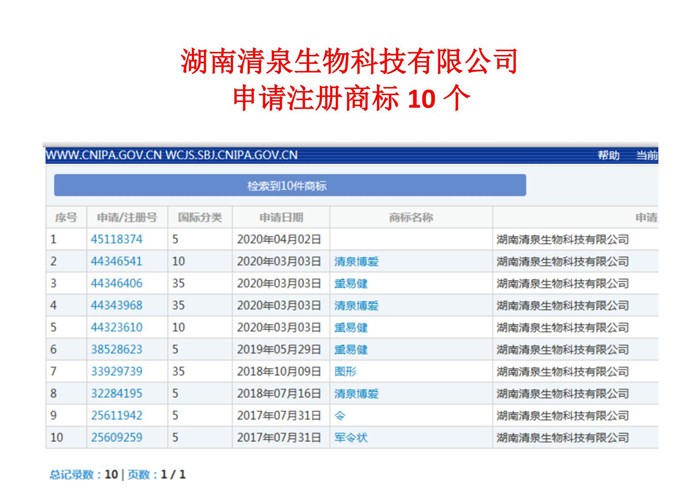Open application number 33929739
Viewport: 700px width, 495px height.
point(116,372)
